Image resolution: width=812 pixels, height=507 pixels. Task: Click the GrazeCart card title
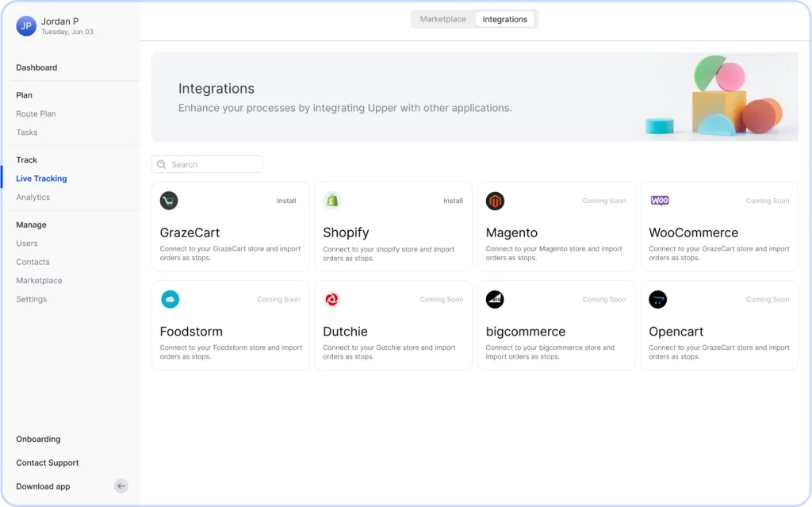(190, 232)
